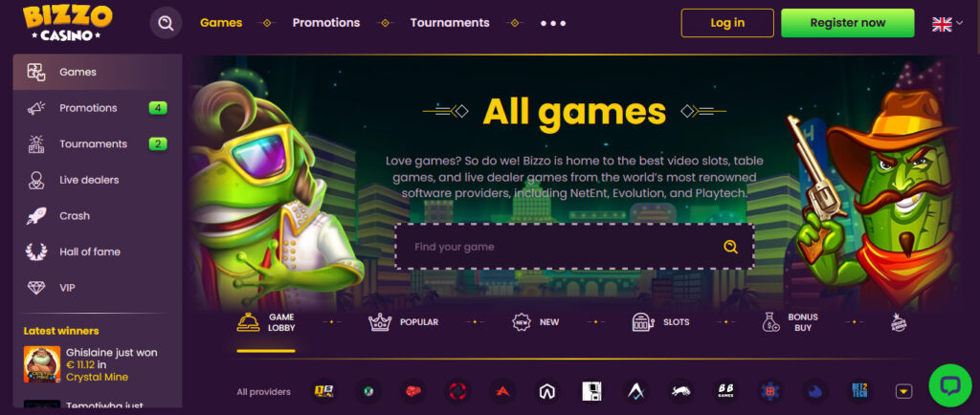Screen dimensions: 980x415
Task: Select the Bonus Buy tab
Action: [x=790, y=322]
